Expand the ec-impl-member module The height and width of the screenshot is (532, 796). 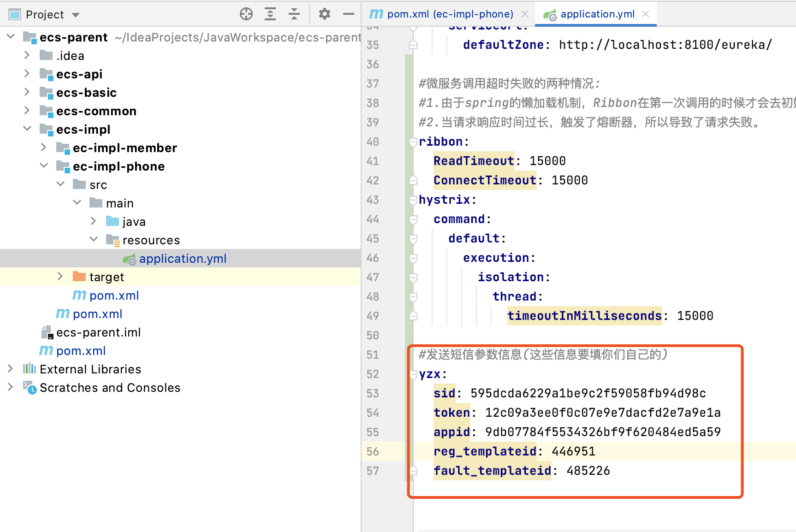point(44,148)
